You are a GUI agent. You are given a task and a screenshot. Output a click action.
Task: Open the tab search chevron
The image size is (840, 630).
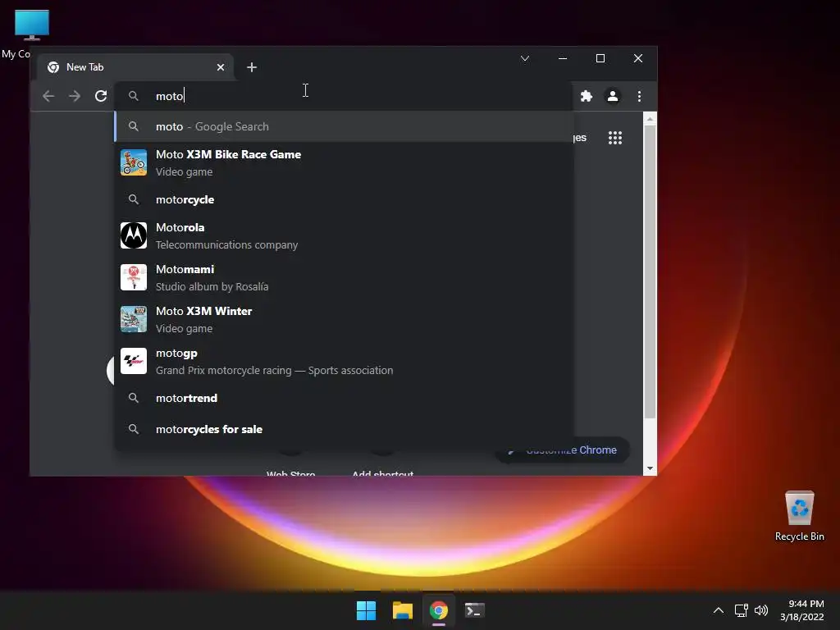pos(525,58)
